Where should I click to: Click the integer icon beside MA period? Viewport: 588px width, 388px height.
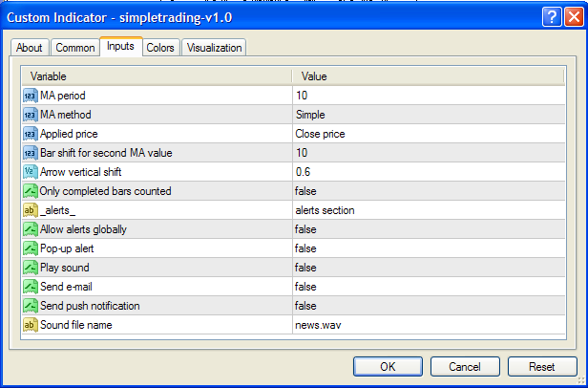coord(30,96)
